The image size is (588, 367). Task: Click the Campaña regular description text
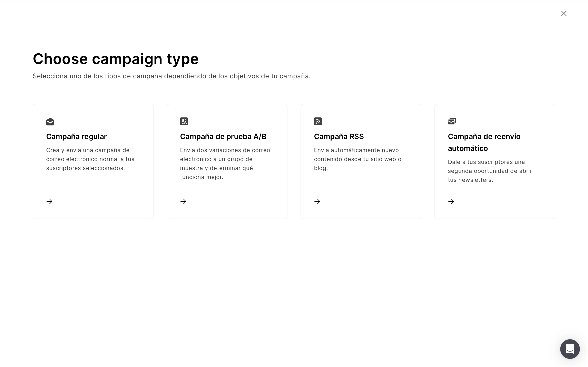(90, 159)
